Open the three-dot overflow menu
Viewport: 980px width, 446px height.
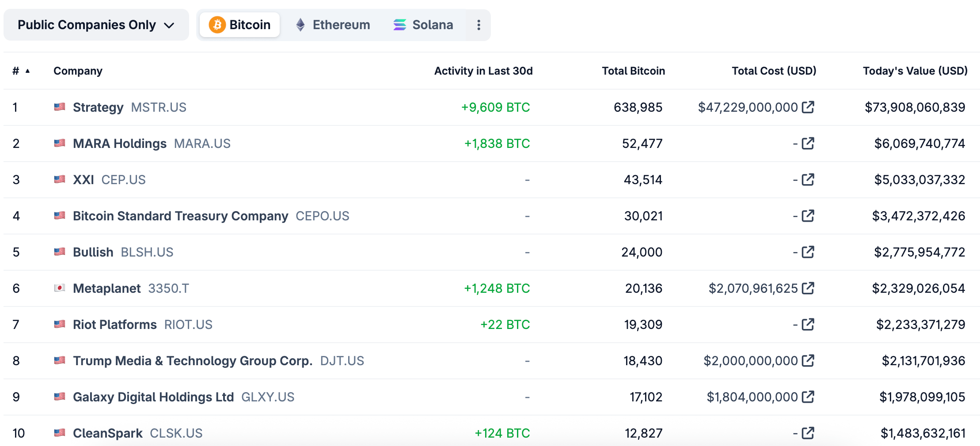(x=479, y=25)
